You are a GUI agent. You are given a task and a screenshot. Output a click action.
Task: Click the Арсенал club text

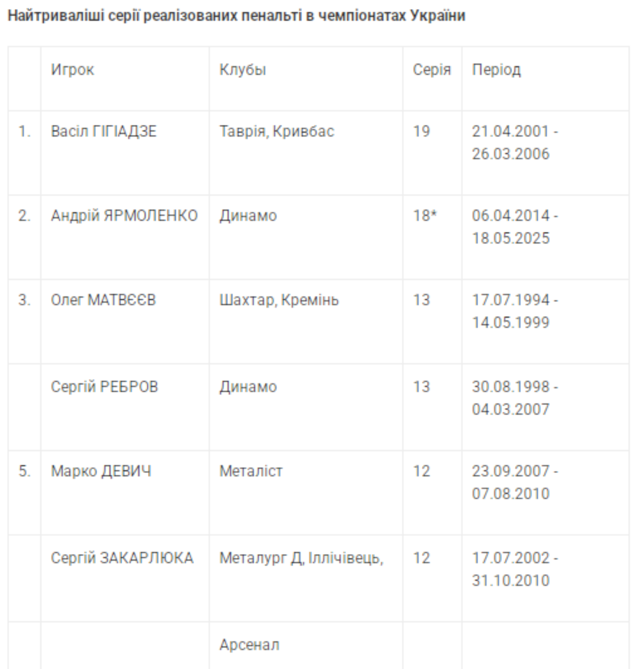click(249, 645)
